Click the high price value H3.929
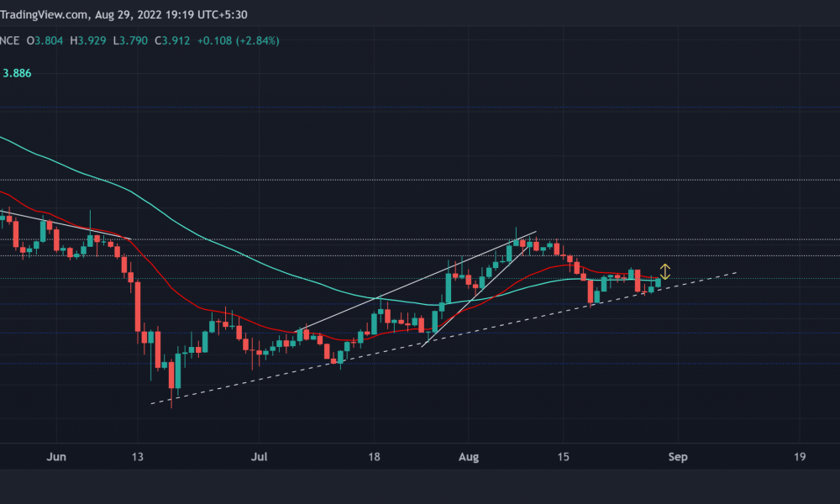Image resolution: width=840 pixels, height=504 pixels. [88, 40]
